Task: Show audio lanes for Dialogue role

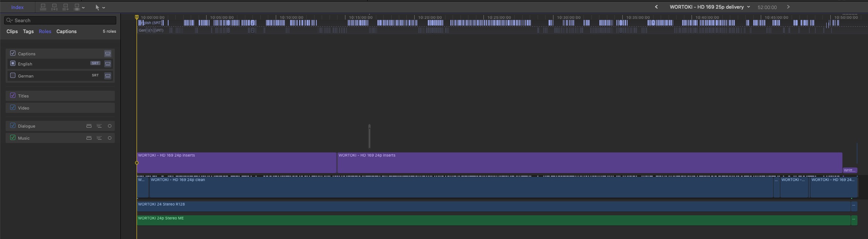Action: tap(89, 126)
